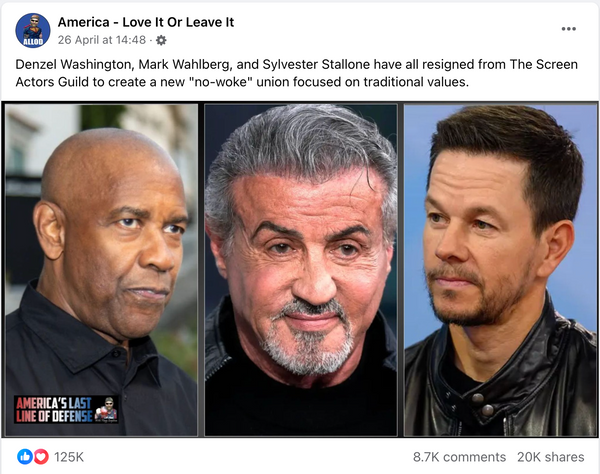The height and width of the screenshot is (474, 600).
Task: Click America's Last Line of Defense watermark text
Action: pos(54,409)
